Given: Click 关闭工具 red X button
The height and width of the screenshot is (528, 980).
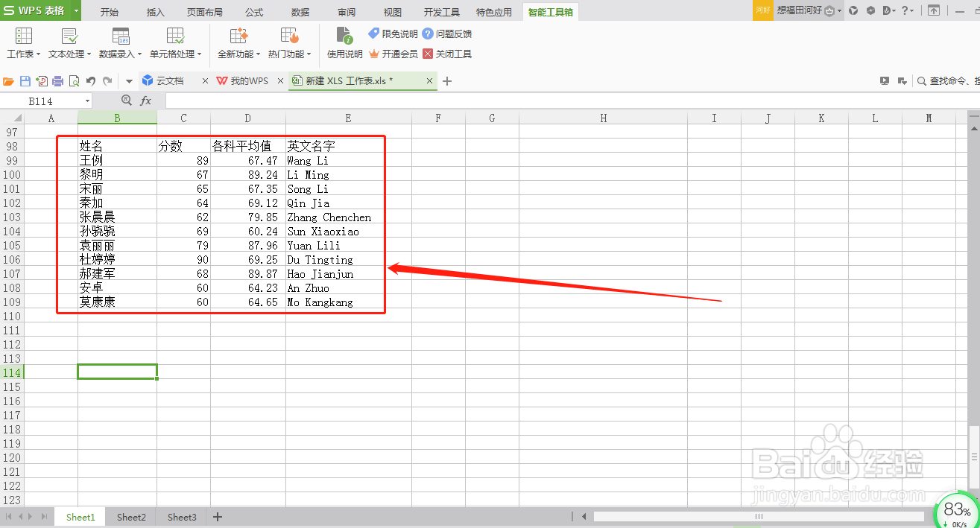Looking at the screenshot, I should [x=447, y=54].
